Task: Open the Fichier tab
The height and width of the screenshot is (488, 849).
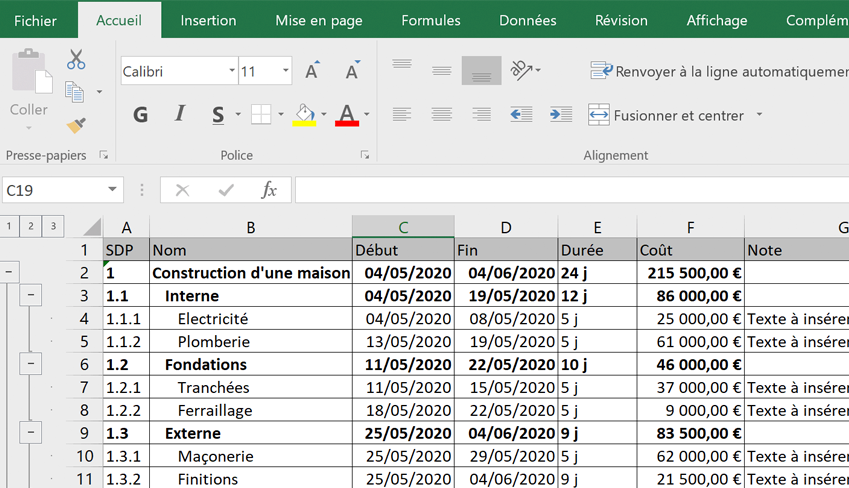Action: (35, 21)
